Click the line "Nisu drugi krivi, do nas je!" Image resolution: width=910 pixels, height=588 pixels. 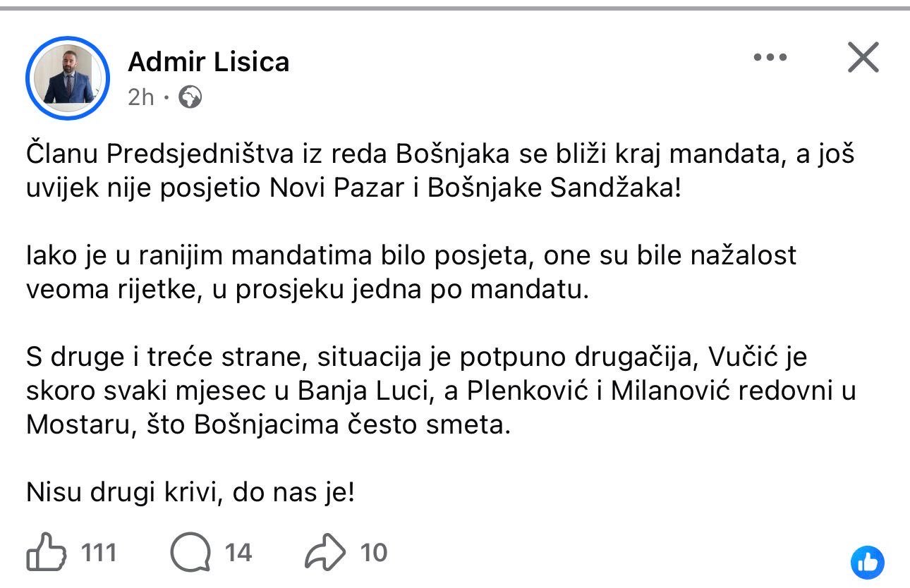click(x=190, y=492)
